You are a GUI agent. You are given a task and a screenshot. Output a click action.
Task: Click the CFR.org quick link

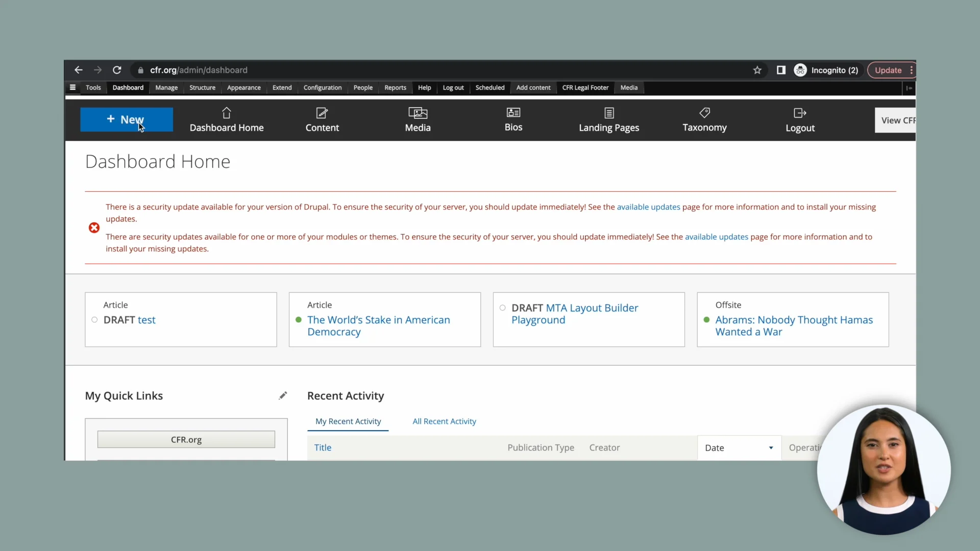click(186, 439)
